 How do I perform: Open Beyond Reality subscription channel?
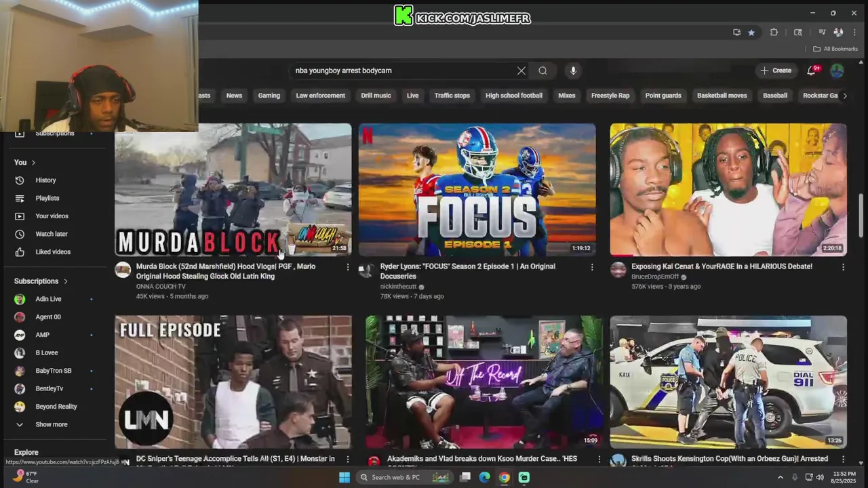(56, 407)
